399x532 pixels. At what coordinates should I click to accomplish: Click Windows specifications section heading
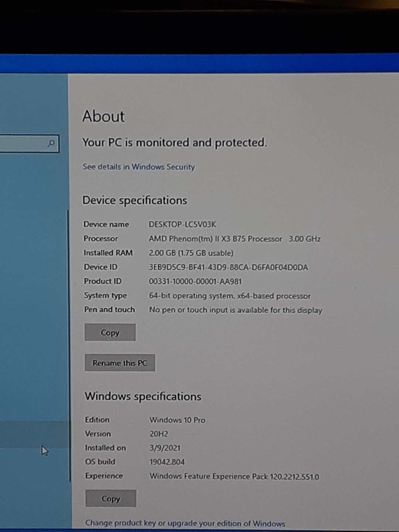click(x=143, y=396)
